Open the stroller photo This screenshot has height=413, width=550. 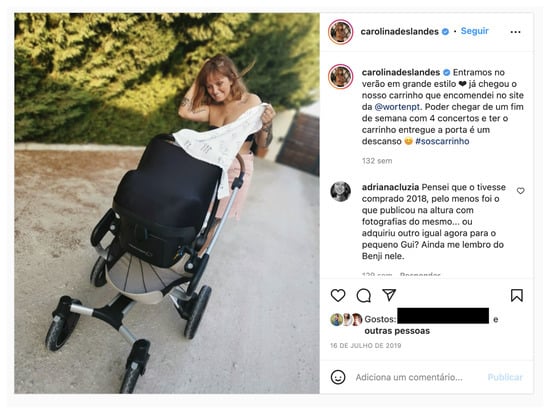(167, 203)
